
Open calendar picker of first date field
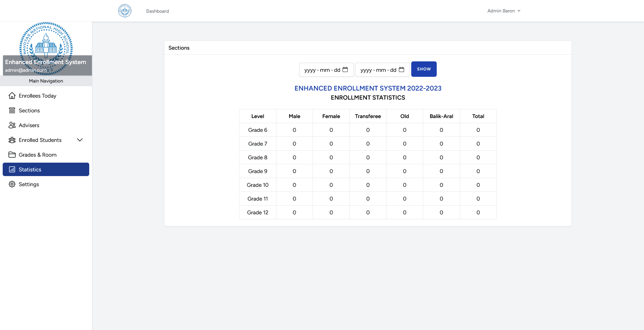coord(345,69)
